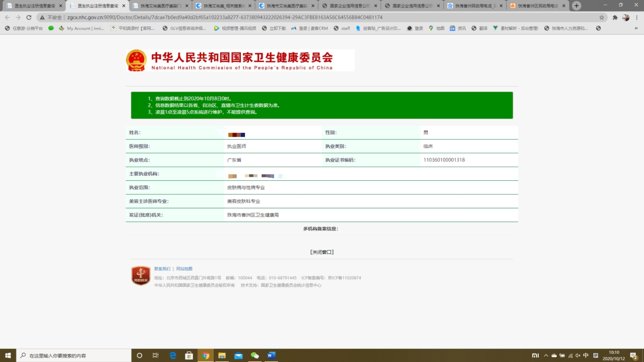644x362 pixels.
Task: Open the 地图 map bookmark
Action: 436,28
